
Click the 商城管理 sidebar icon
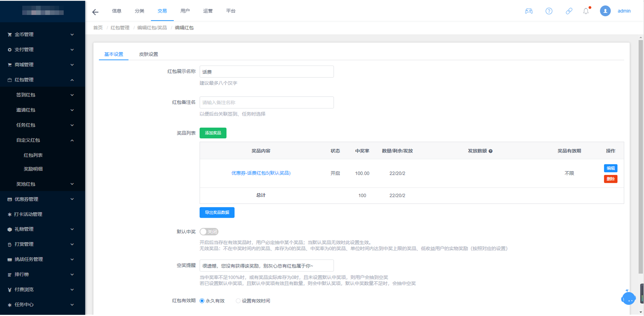click(10, 65)
